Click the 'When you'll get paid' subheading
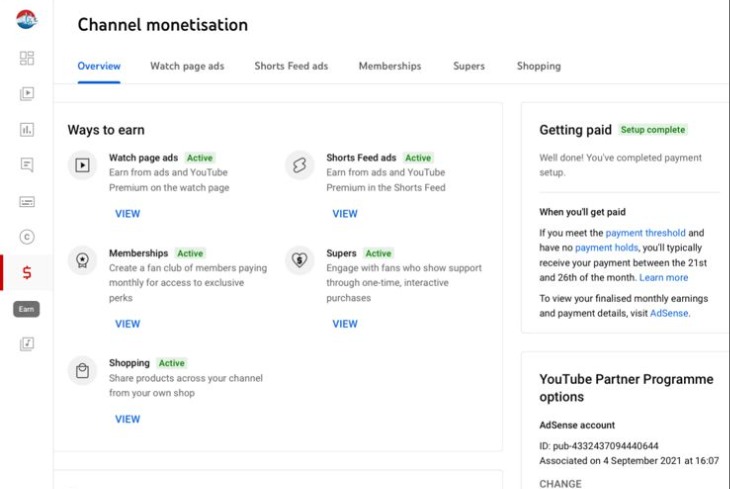 point(582,212)
